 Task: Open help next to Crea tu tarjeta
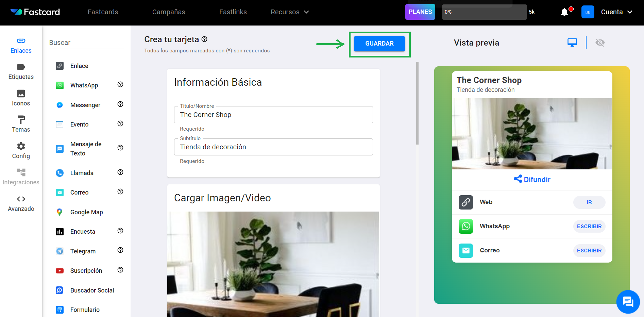tap(204, 39)
